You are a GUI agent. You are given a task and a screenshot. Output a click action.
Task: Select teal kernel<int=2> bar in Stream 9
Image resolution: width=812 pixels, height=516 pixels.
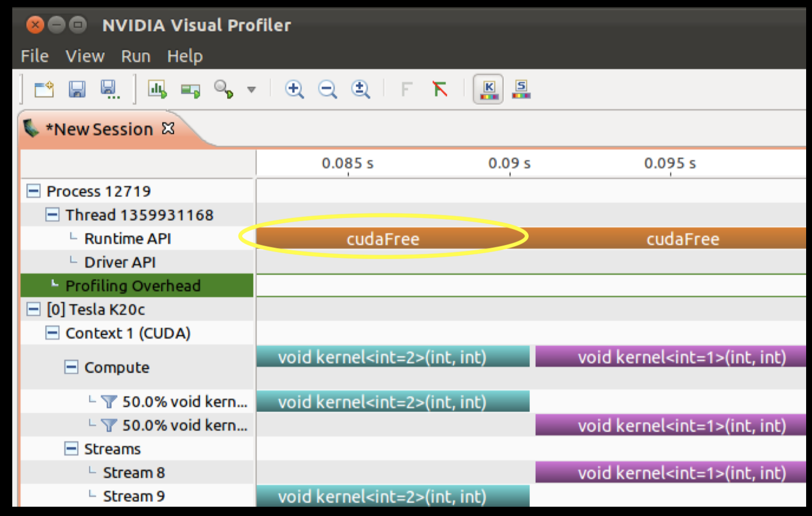[393, 496]
